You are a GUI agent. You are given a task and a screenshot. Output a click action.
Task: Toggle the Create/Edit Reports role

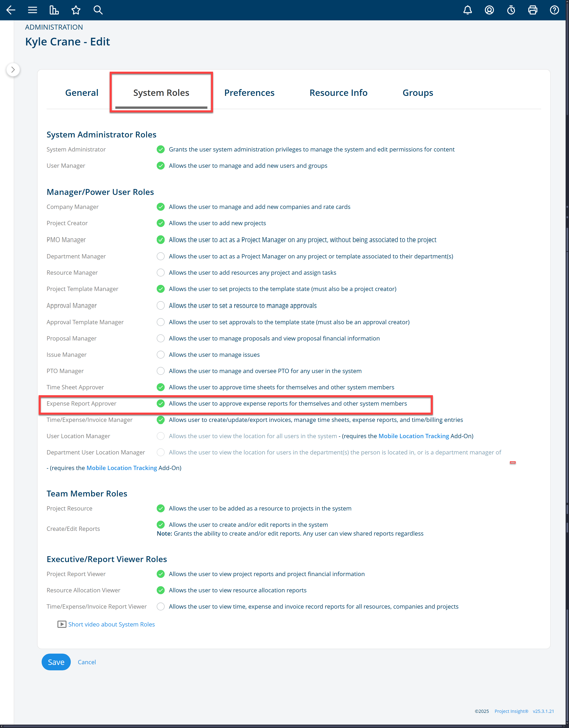coord(161,525)
